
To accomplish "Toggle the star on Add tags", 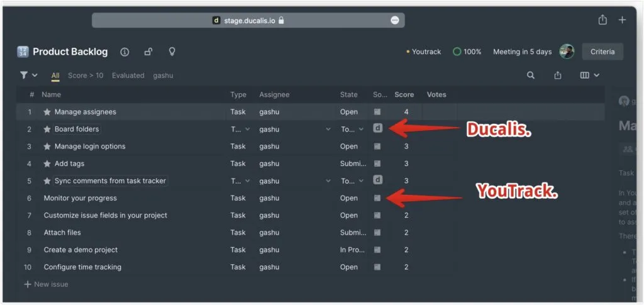I will (x=47, y=164).
